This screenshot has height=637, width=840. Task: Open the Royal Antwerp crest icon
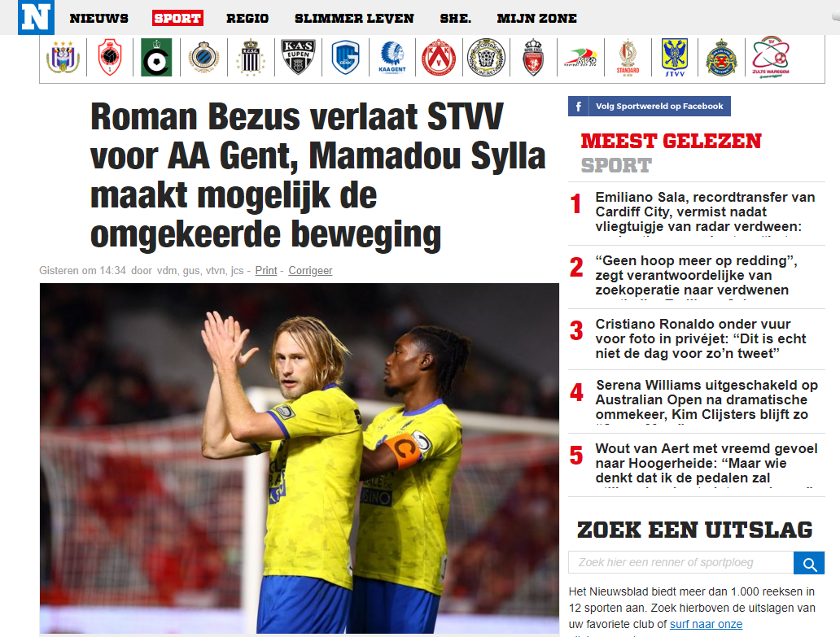pos(111,57)
